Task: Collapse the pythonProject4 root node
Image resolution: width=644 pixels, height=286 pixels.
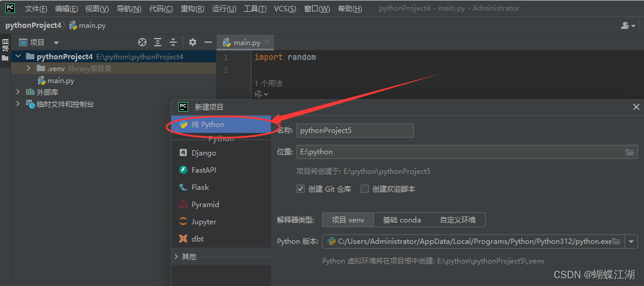Action: [x=18, y=57]
